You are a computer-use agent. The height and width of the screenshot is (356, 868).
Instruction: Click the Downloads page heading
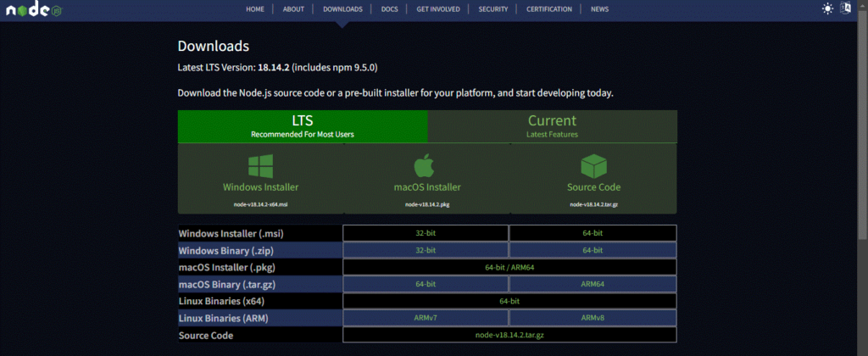coord(213,46)
